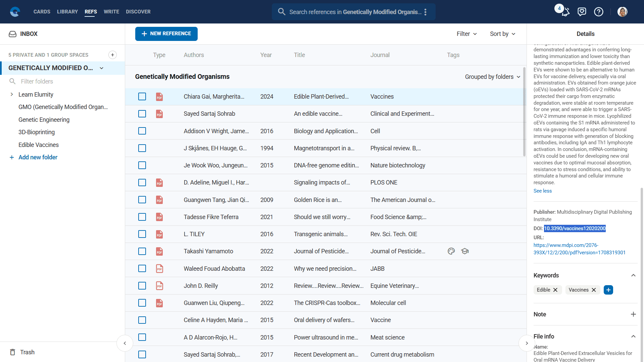
Task: Click the graduation cap icon on Takashi Yamamoto row
Action: [x=465, y=251]
